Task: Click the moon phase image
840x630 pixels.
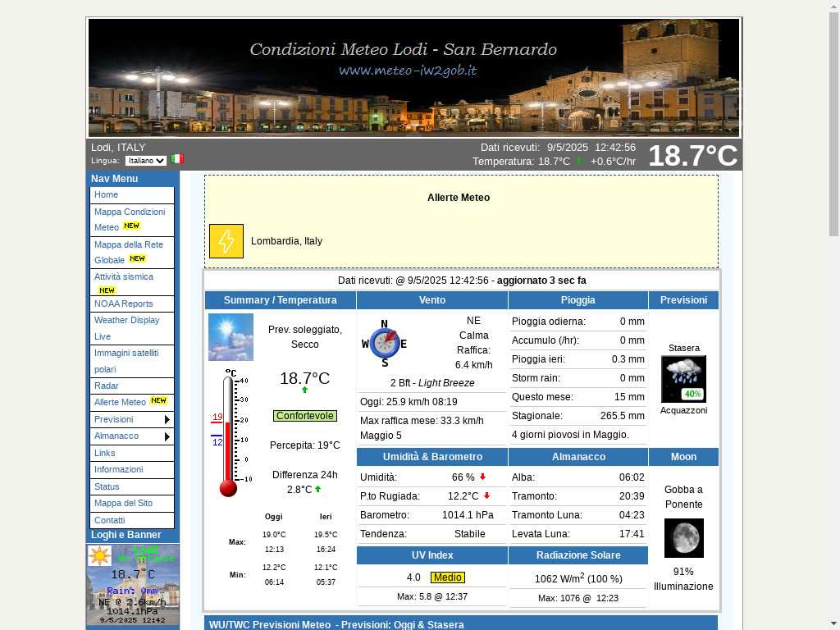Action: tap(683, 538)
